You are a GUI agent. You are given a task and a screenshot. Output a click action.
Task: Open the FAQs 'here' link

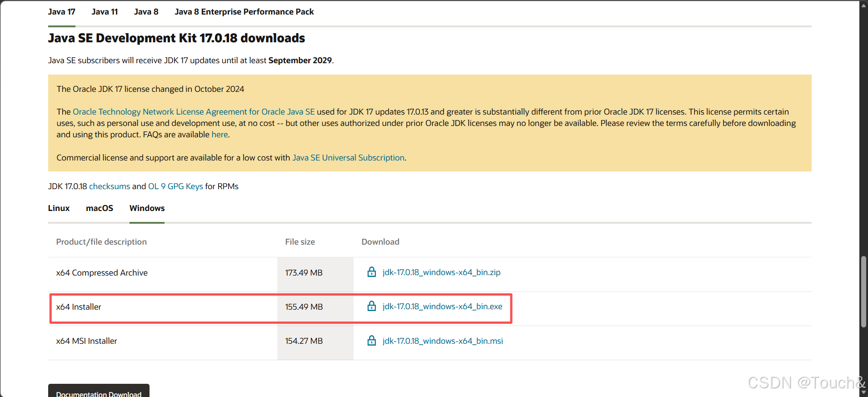219,135
